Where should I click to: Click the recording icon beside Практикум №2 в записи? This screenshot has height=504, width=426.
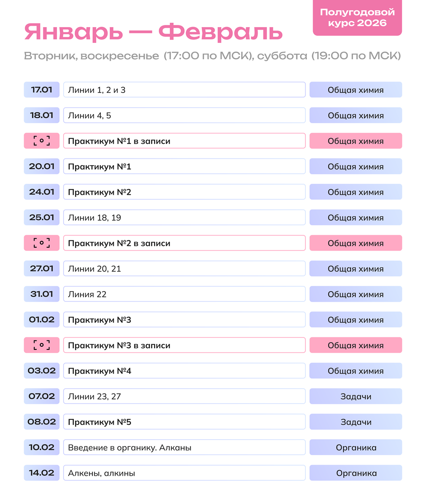point(42,243)
